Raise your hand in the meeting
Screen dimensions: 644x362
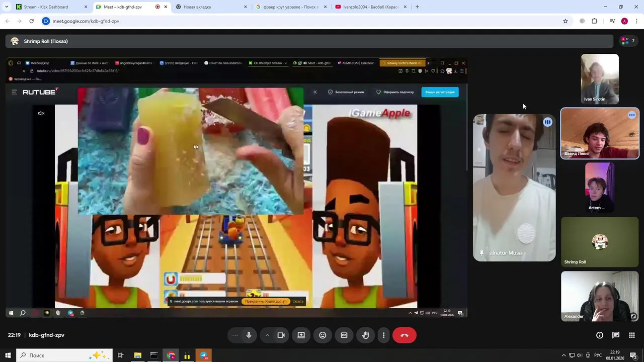(x=366, y=335)
